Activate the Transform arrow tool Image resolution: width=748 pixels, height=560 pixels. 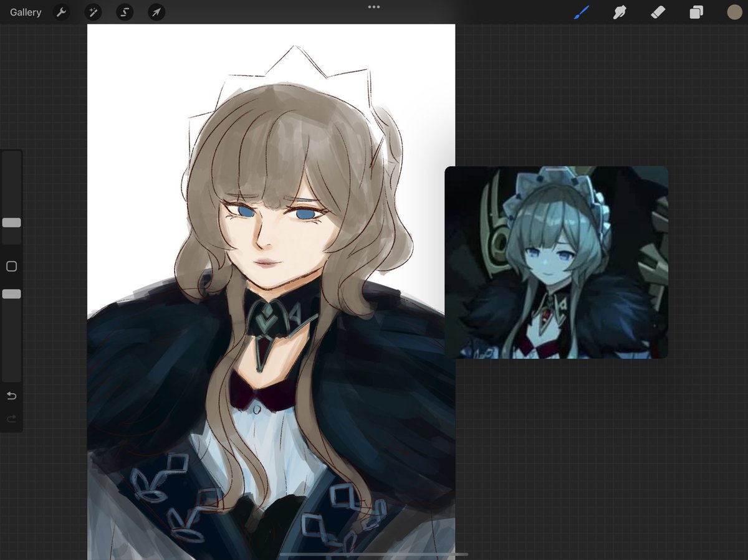(156, 12)
